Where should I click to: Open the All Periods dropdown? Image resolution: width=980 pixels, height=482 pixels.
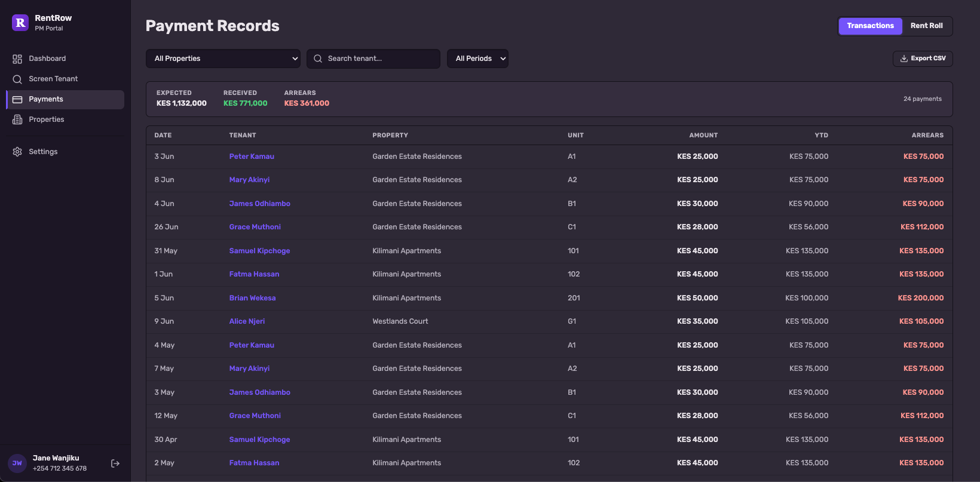[x=477, y=59]
